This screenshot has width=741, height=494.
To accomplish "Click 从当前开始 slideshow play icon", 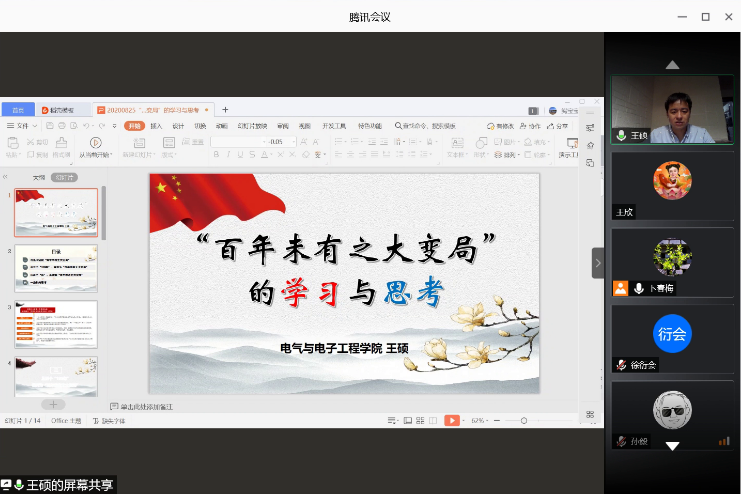I will 94,143.
